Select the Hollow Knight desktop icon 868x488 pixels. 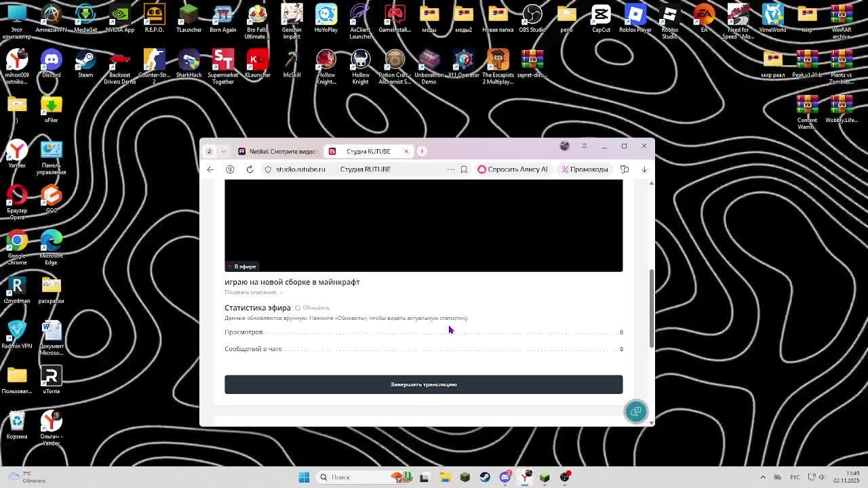pos(360,68)
